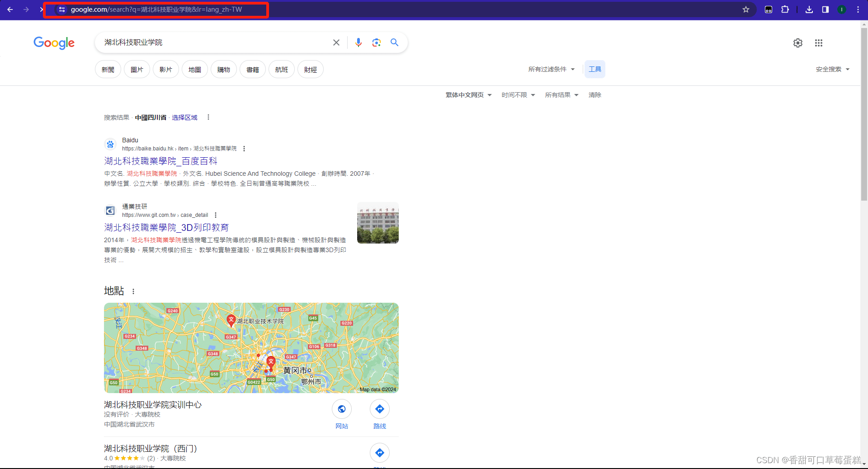Select the 新聞 filter tab
Viewport: 868px width, 469px height.
(x=108, y=70)
